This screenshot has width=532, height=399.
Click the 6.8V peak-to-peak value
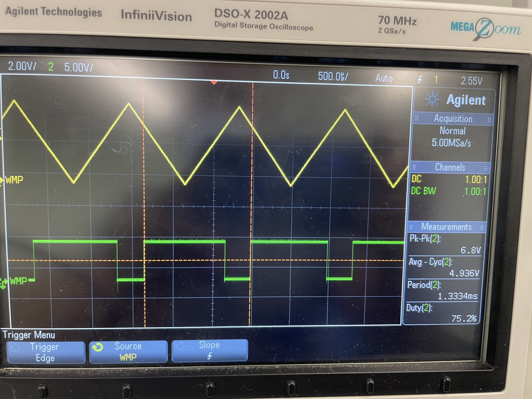coord(470,250)
